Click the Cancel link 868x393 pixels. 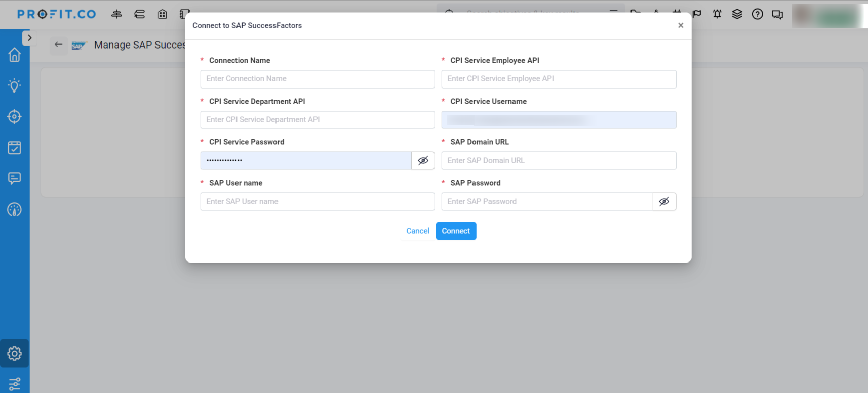(x=418, y=231)
